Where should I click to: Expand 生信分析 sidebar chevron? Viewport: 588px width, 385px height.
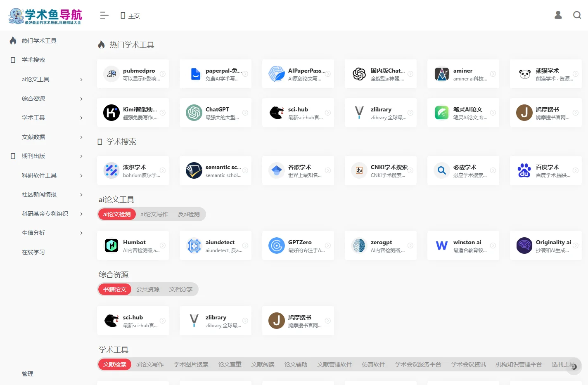(81, 233)
